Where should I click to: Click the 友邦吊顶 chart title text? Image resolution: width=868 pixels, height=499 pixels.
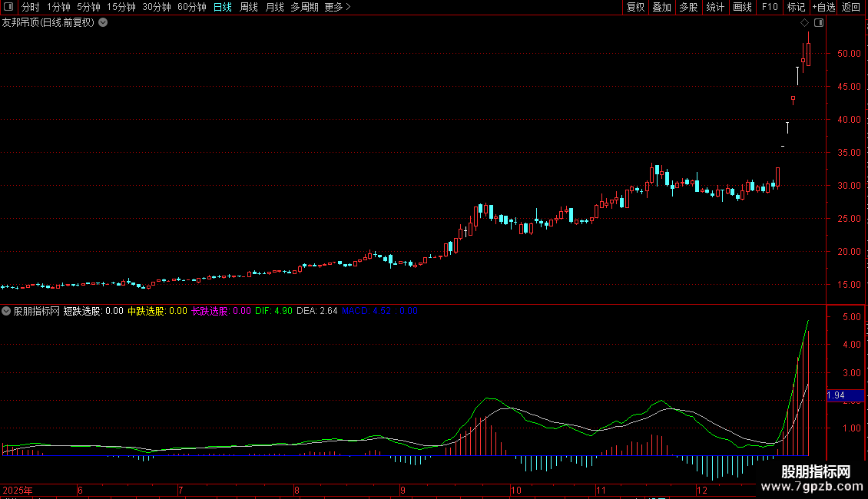[x=48, y=23]
